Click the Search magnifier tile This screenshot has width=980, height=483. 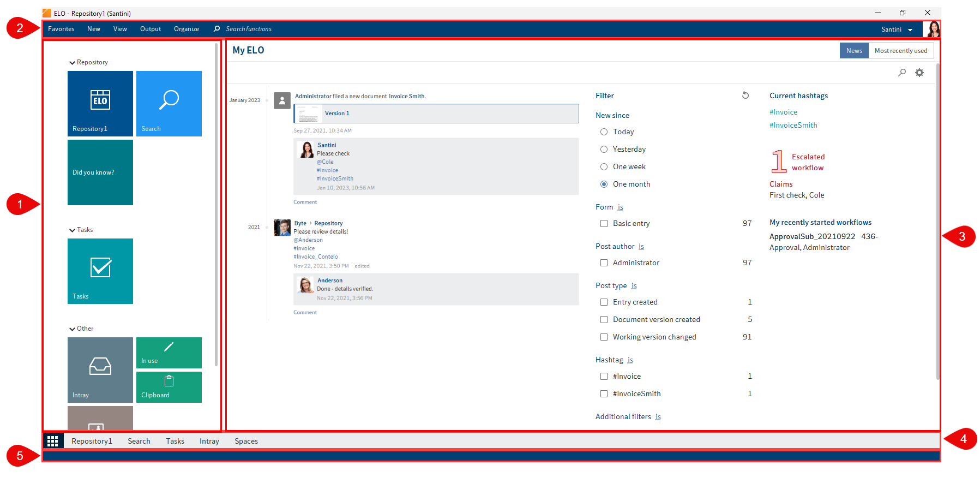click(169, 104)
